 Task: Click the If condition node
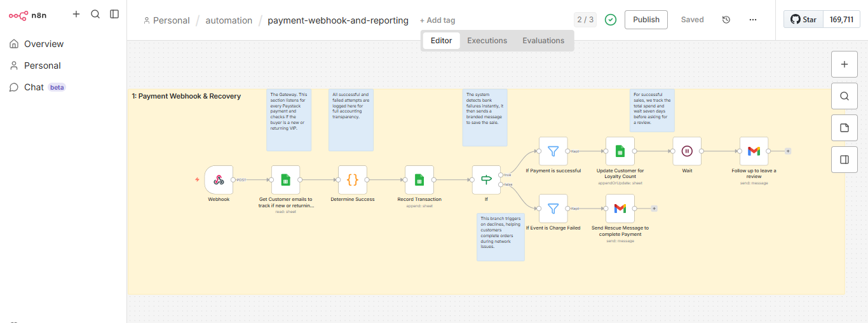(x=486, y=180)
